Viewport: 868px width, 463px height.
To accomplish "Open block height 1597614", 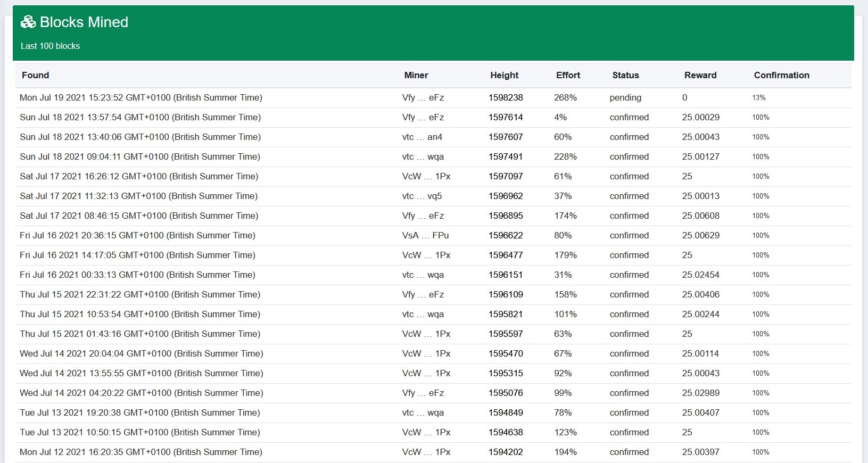I will 506,117.
